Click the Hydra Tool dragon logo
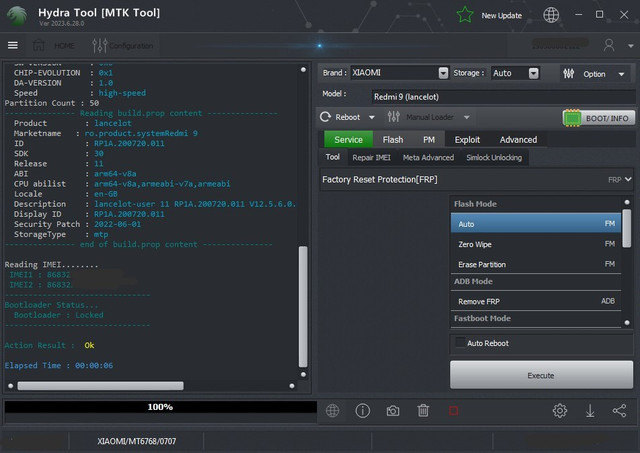 [17, 16]
